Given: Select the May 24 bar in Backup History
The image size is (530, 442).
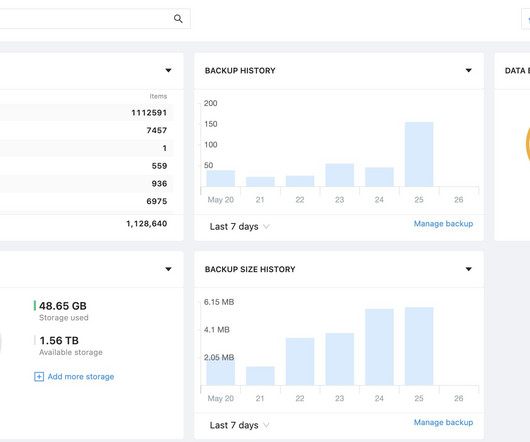Looking at the screenshot, I should (x=380, y=177).
